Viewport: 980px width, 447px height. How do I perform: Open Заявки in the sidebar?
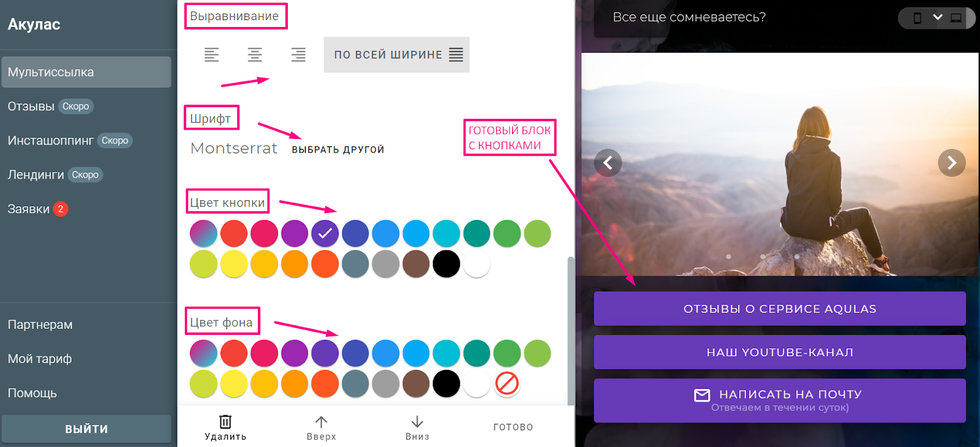tap(28, 209)
